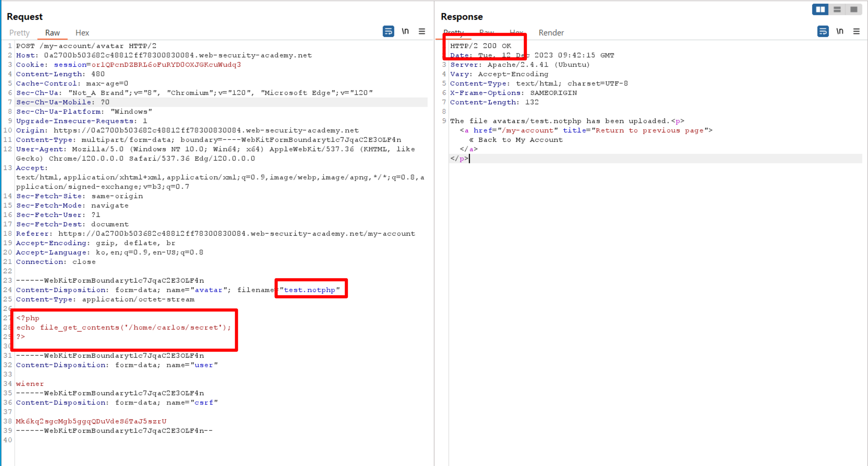Open the Pretty tab in Request
868x466 pixels.
click(x=19, y=33)
